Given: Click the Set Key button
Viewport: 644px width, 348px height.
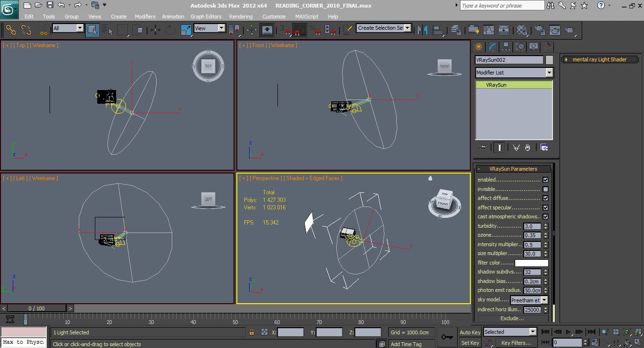Looking at the screenshot, I should pos(470,343).
